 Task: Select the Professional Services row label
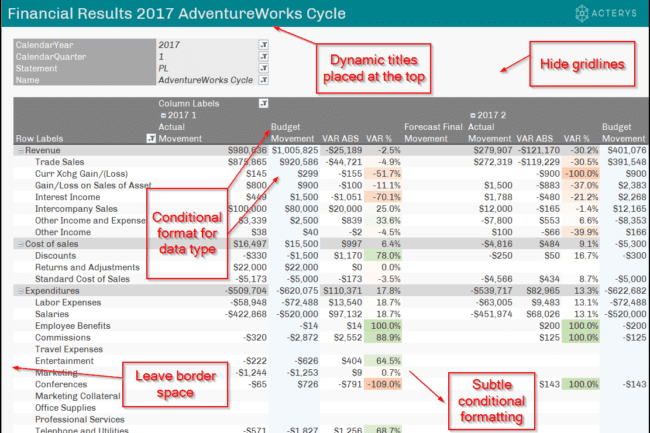click(x=80, y=419)
